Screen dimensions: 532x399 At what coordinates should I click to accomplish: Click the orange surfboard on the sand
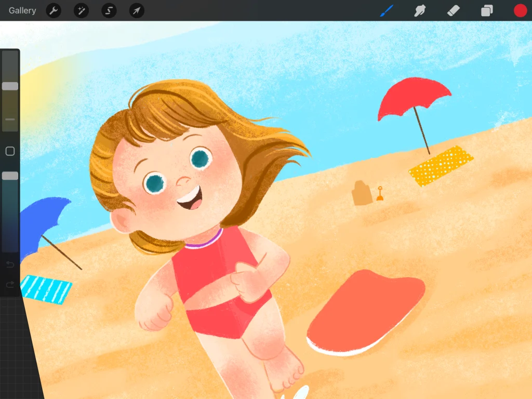tap(365, 310)
